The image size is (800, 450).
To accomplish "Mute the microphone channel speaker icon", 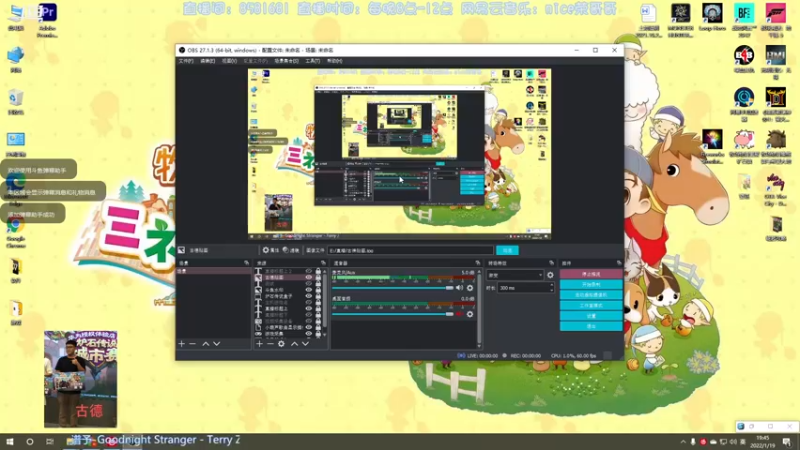I will click(460, 288).
